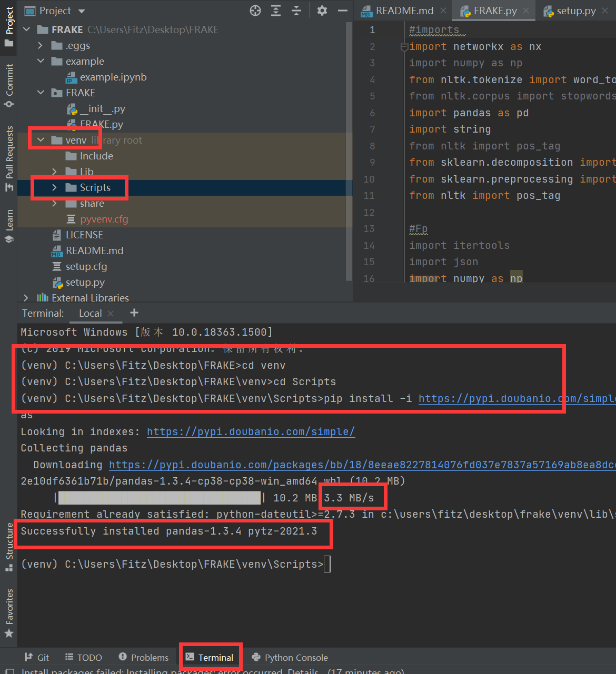Click editor line number 12
This screenshot has height=674, width=616.
(369, 212)
